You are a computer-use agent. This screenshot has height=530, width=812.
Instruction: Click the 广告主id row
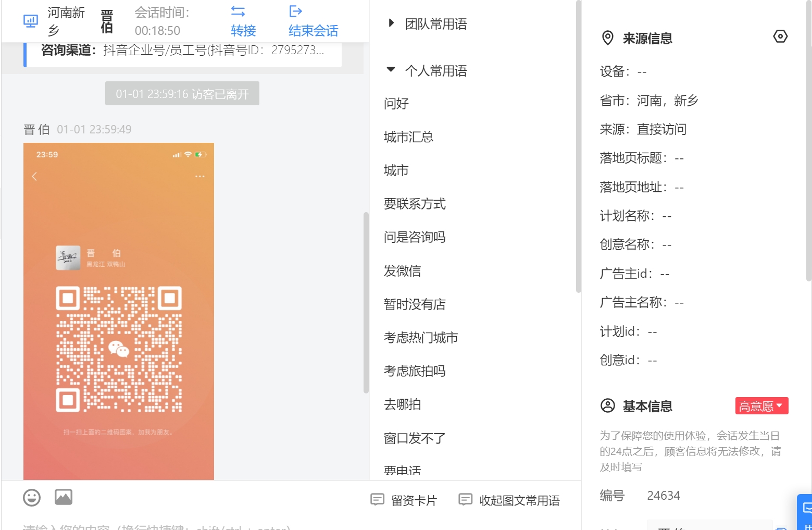pos(634,274)
